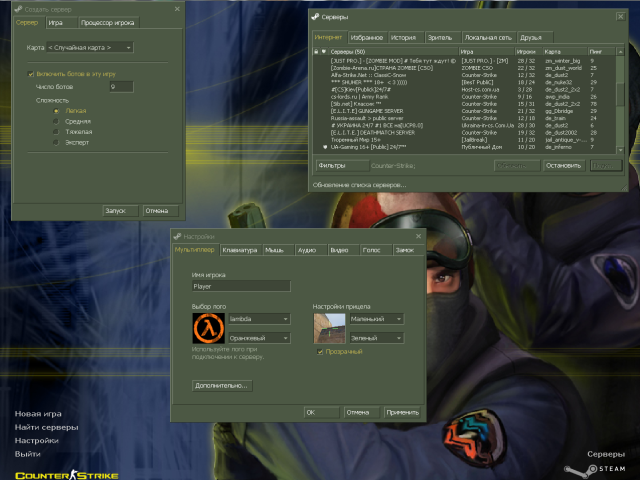Screen dimensions: 640x480
Task: Switch to Избранное tab in Серверы
Action: click(367, 38)
